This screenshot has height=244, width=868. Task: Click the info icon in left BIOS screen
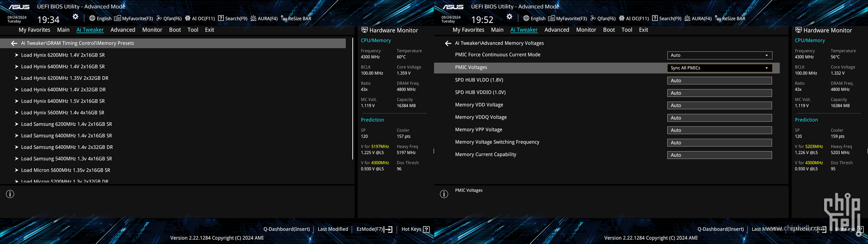pyautogui.click(x=10, y=194)
